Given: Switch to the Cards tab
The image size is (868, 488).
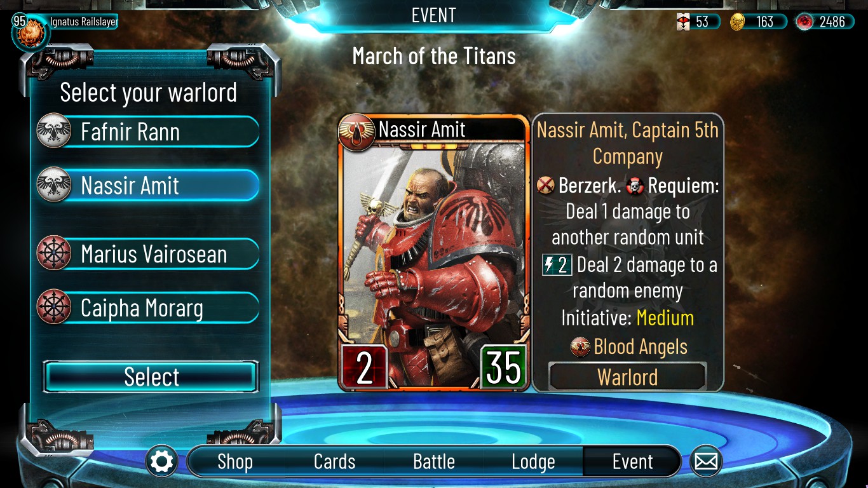Looking at the screenshot, I should [334, 461].
